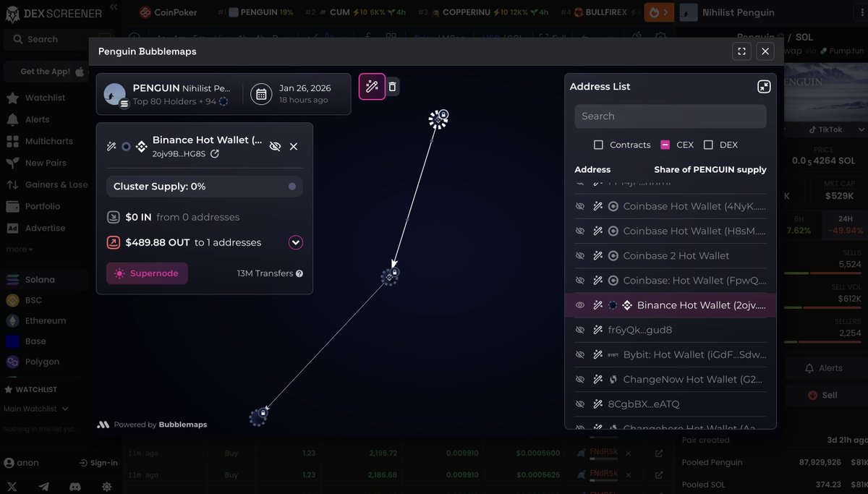
Task: Click the Sell button in right panel
Action: coord(822,395)
